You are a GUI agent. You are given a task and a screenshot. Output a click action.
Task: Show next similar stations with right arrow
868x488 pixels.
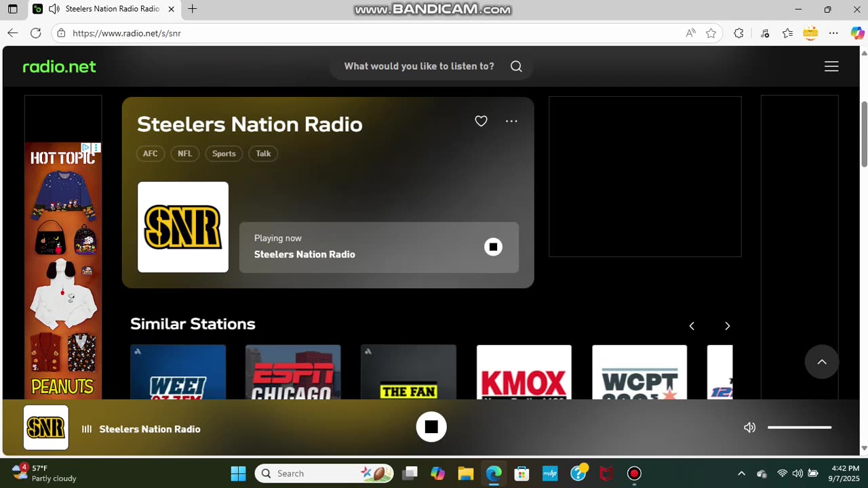pos(727,326)
